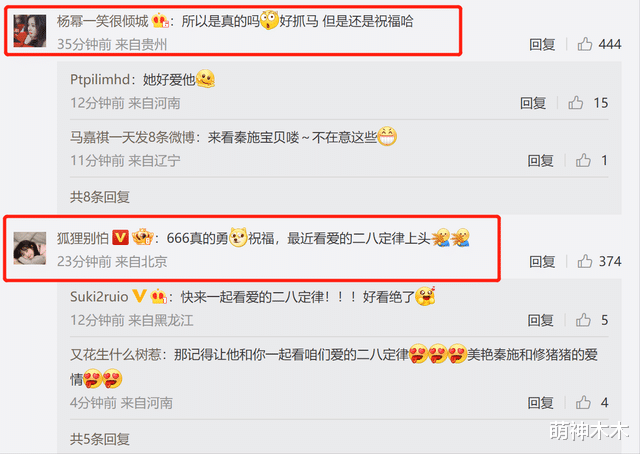Click the crown member badge next to 杨幂一笑很倾城

tap(160, 20)
